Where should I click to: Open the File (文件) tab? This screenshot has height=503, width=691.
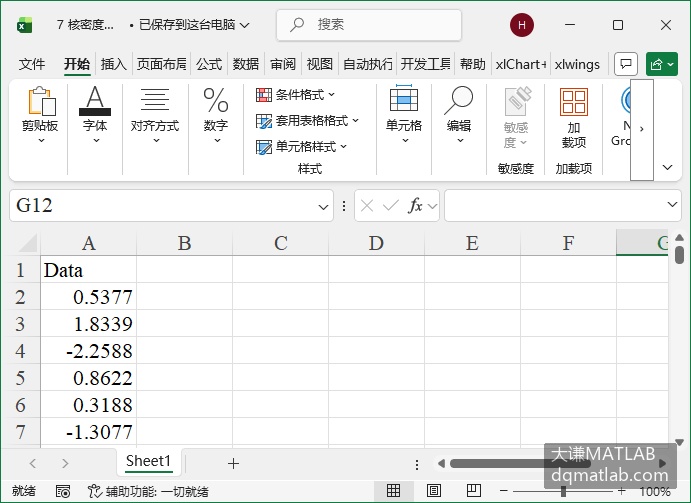[x=32, y=64]
